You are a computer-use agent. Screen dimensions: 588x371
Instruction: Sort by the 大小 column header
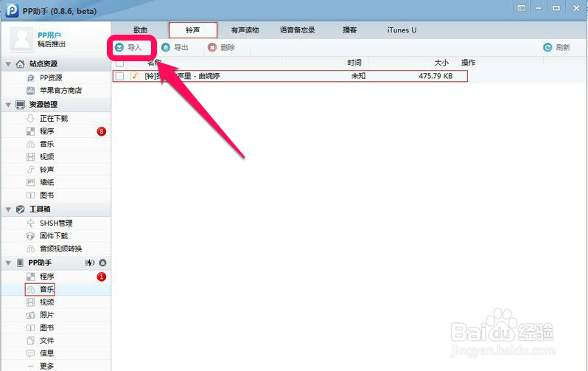pyautogui.click(x=441, y=63)
